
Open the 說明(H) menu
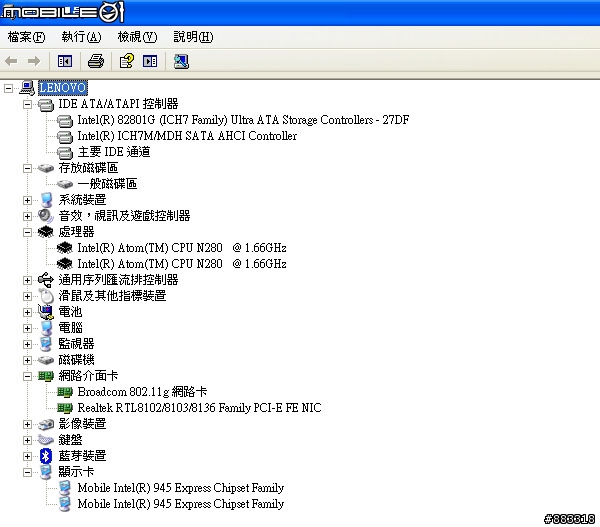(193, 37)
